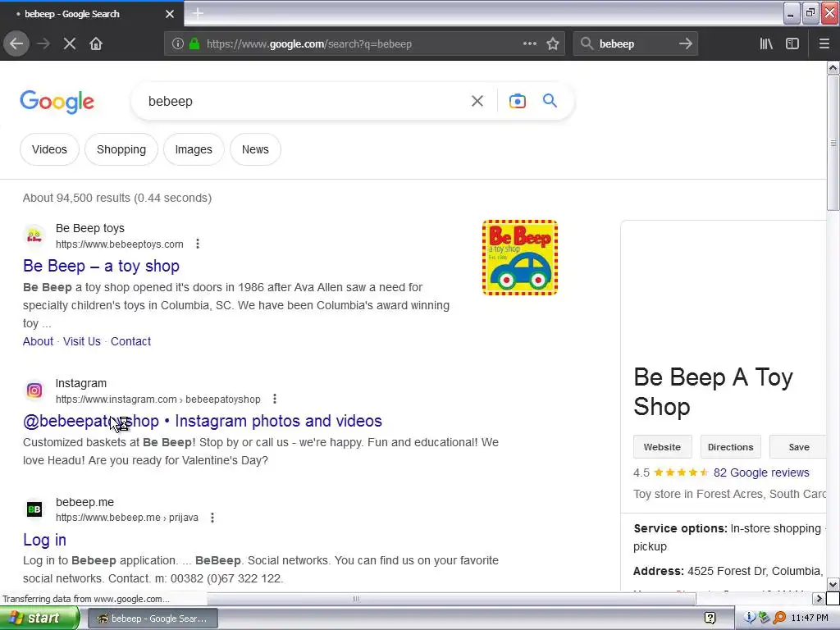
Task: Search by image using the camera icon
Action: click(518, 101)
